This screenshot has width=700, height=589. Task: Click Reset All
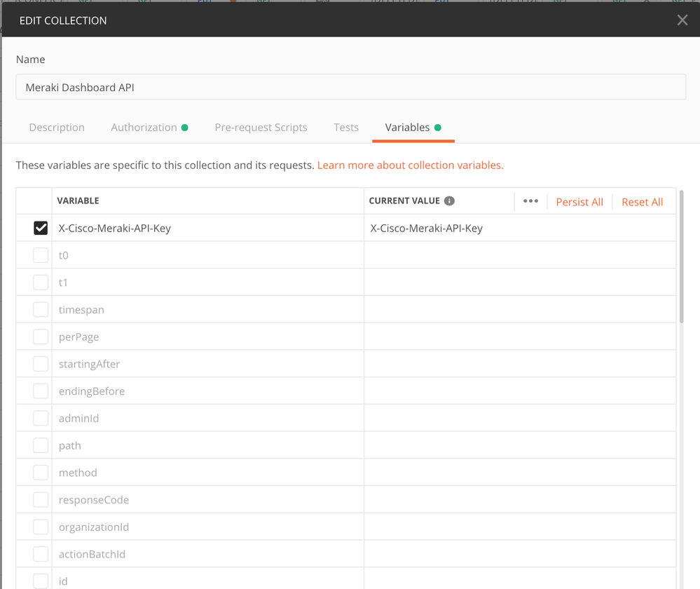pyautogui.click(x=642, y=202)
